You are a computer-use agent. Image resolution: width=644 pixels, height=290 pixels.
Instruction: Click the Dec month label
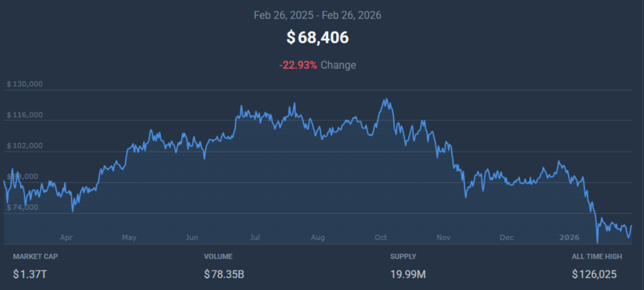click(506, 238)
